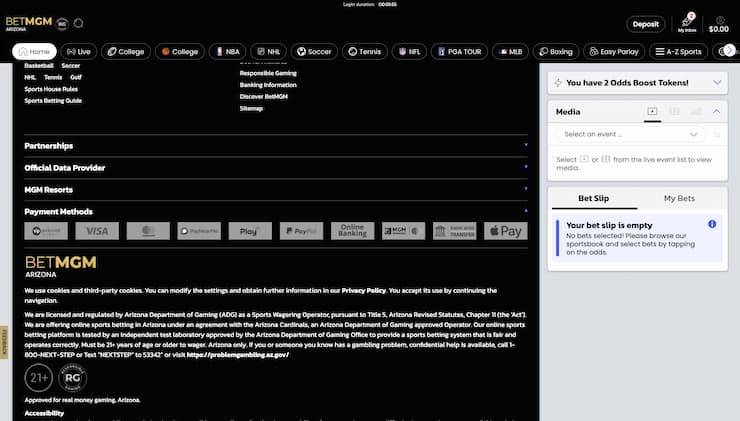The image size is (740, 421).
Task: Open My Inbox rocket icon
Action: click(687, 23)
